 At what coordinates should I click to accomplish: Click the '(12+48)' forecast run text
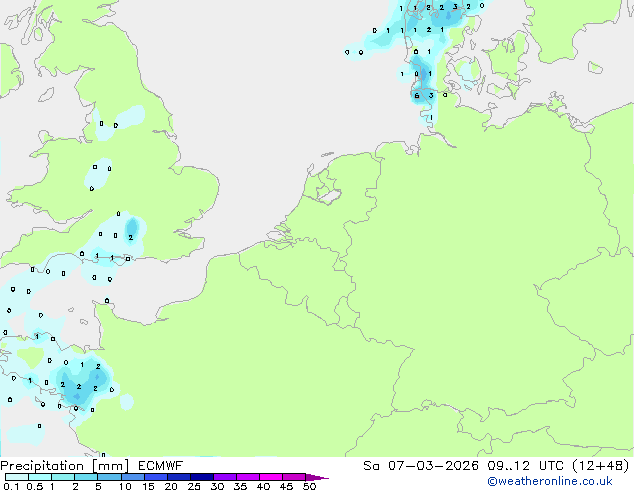[x=601, y=466]
